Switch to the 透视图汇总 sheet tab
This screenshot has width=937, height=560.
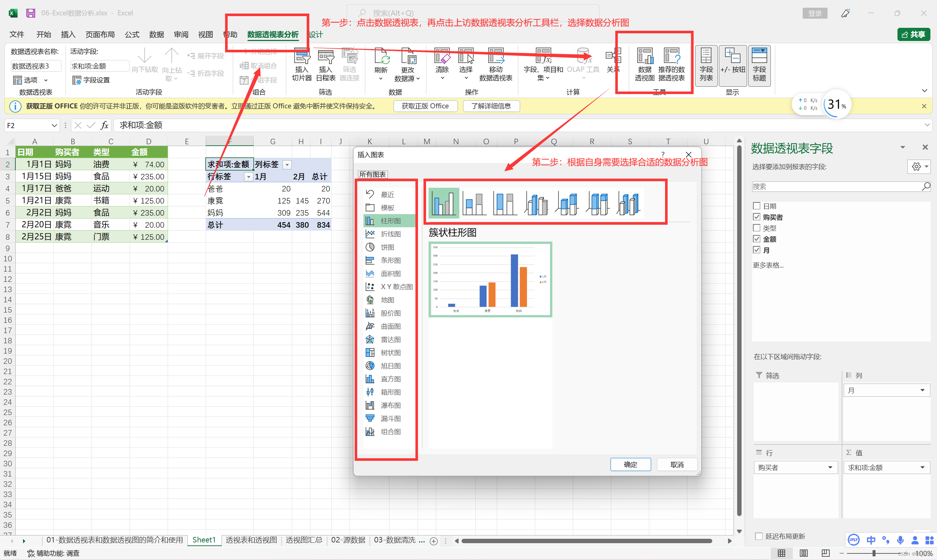(304, 540)
